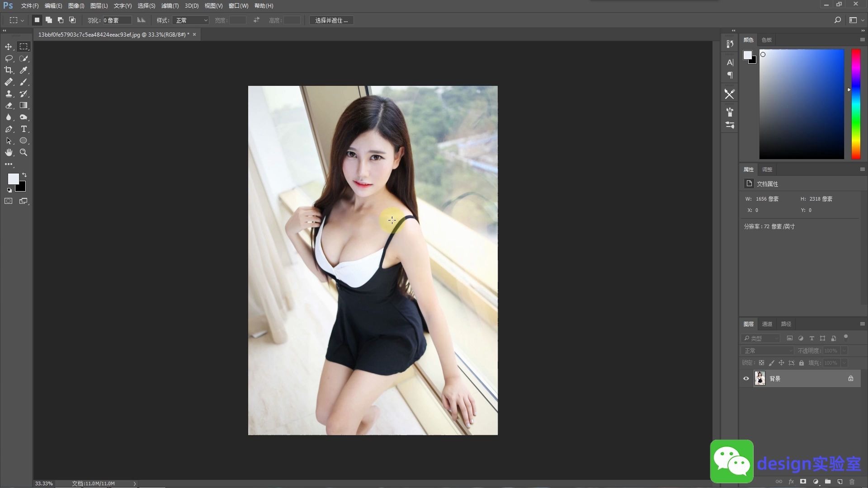Select the Lasso tool
868x488 pixels.
(x=9, y=58)
